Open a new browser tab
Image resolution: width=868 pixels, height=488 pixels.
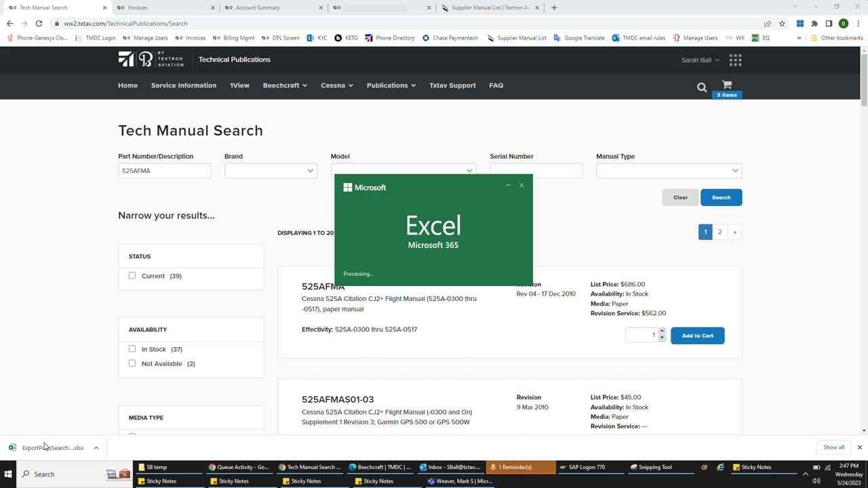[x=554, y=7]
